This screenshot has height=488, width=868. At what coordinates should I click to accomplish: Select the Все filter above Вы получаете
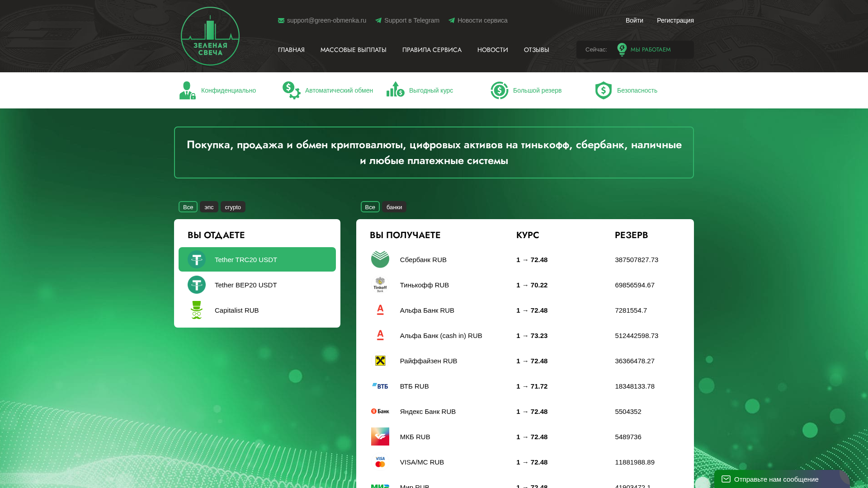370,207
